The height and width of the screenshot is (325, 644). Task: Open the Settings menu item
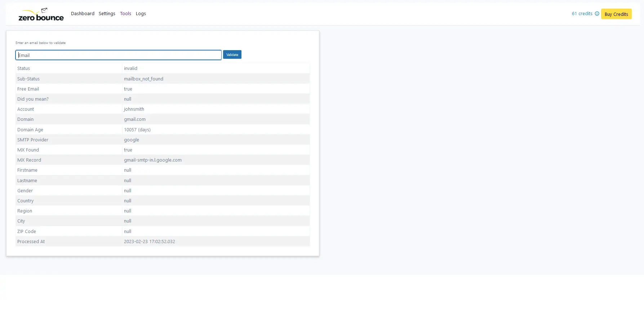tap(107, 14)
